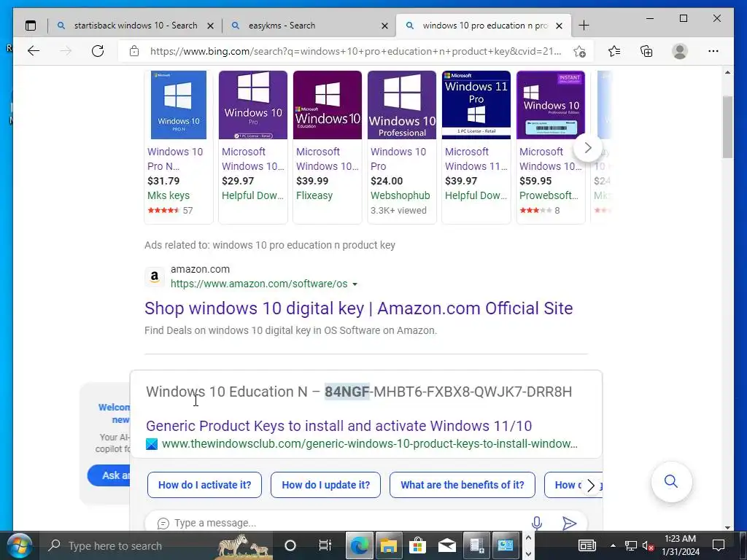Open Task View on taskbar
The height and width of the screenshot is (560, 747).
325,545
